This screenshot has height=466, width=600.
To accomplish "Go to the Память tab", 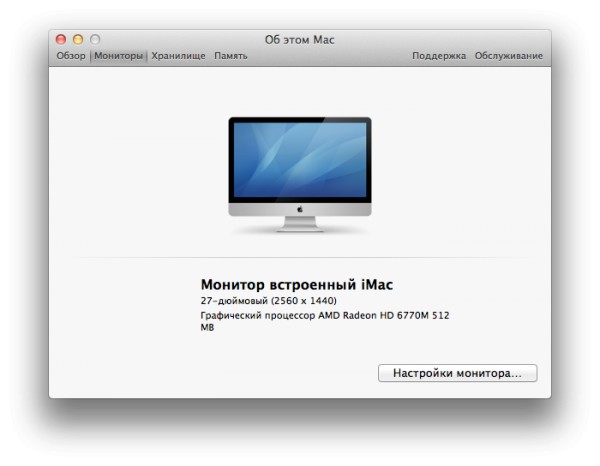I will 231,56.
